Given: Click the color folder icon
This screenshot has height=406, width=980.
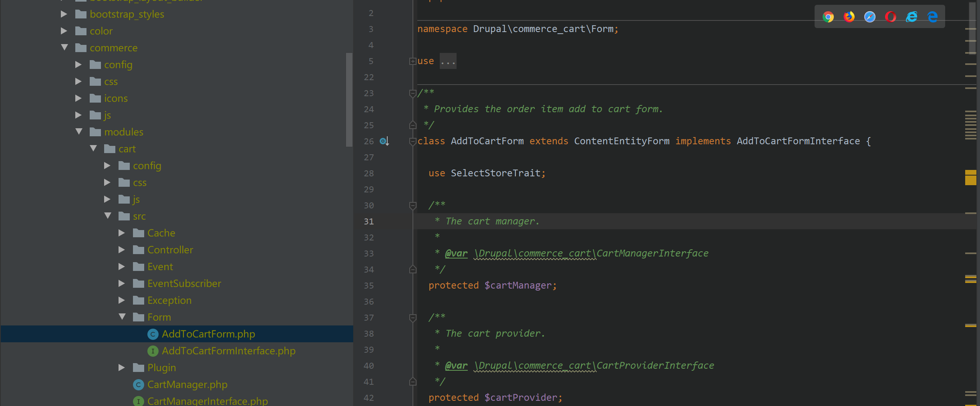Looking at the screenshot, I should point(81,31).
